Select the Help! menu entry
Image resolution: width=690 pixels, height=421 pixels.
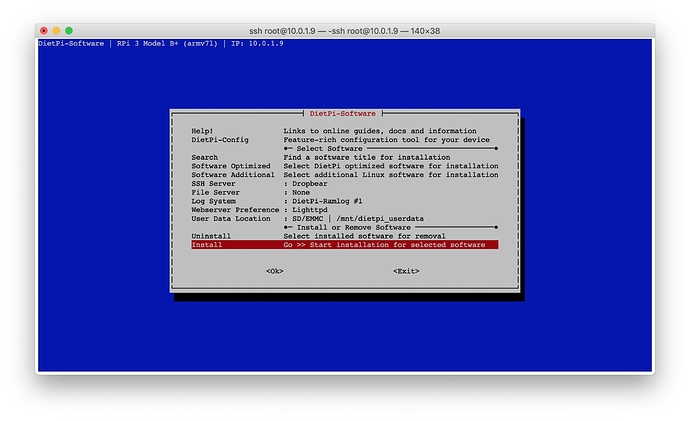point(202,131)
